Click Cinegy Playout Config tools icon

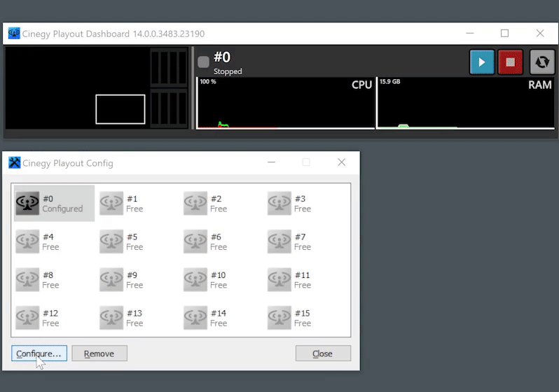click(x=15, y=163)
